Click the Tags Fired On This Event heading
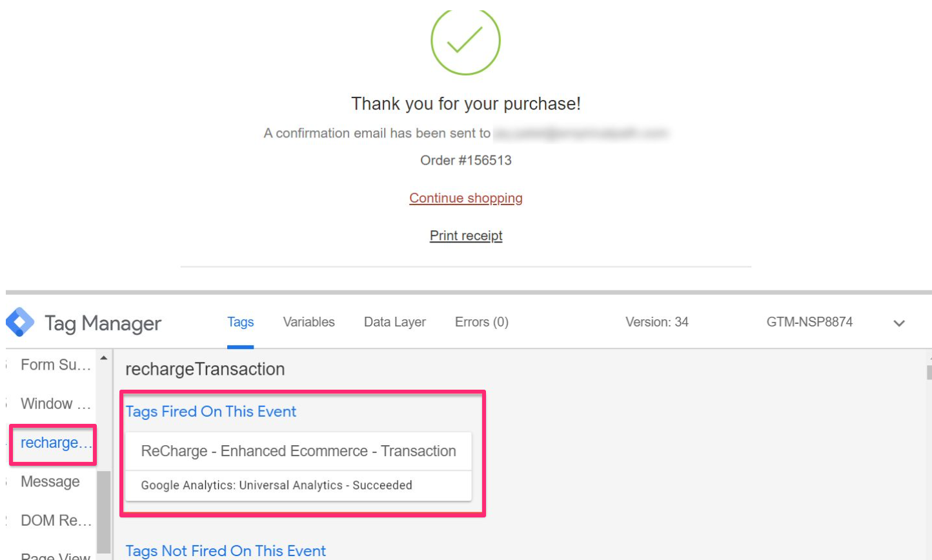 (211, 412)
